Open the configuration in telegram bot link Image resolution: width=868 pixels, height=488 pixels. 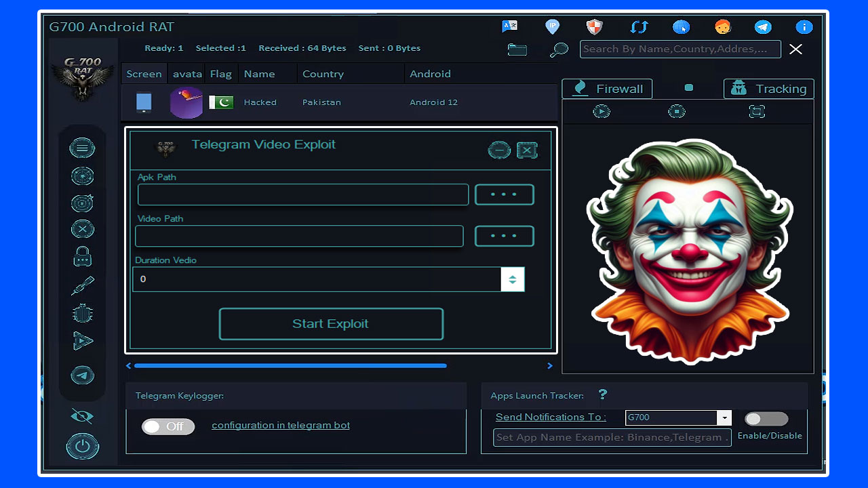(x=280, y=425)
